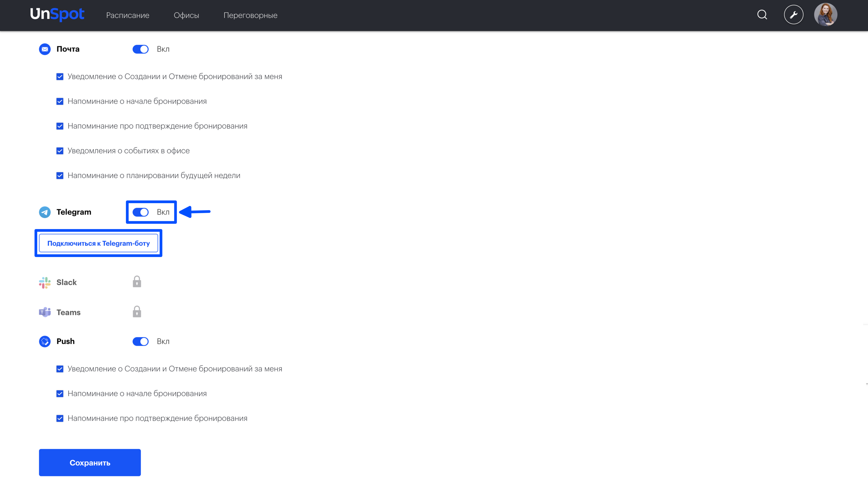Open the search magnifier icon
Screen dimensions: 868x487
[762, 15]
